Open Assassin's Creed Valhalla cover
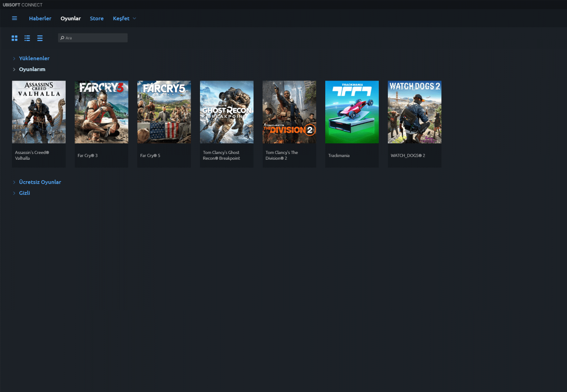 click(x=39, y=112)
